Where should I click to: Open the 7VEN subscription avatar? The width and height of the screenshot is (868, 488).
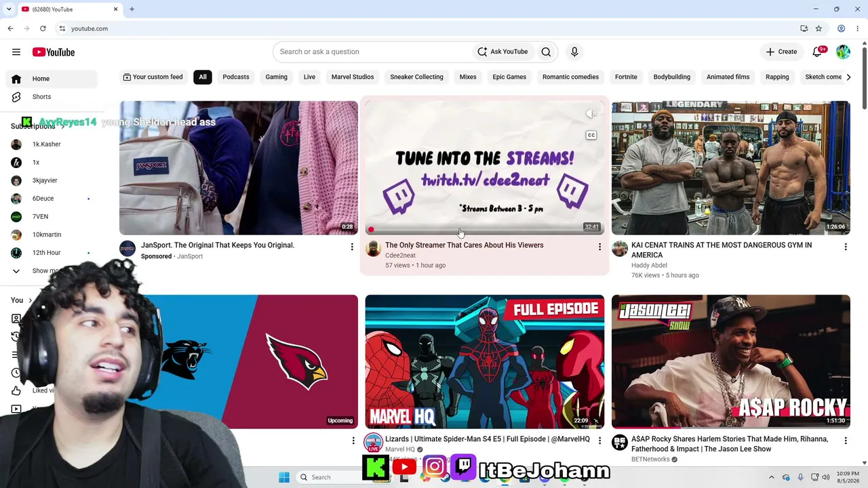tap(16, 216)
